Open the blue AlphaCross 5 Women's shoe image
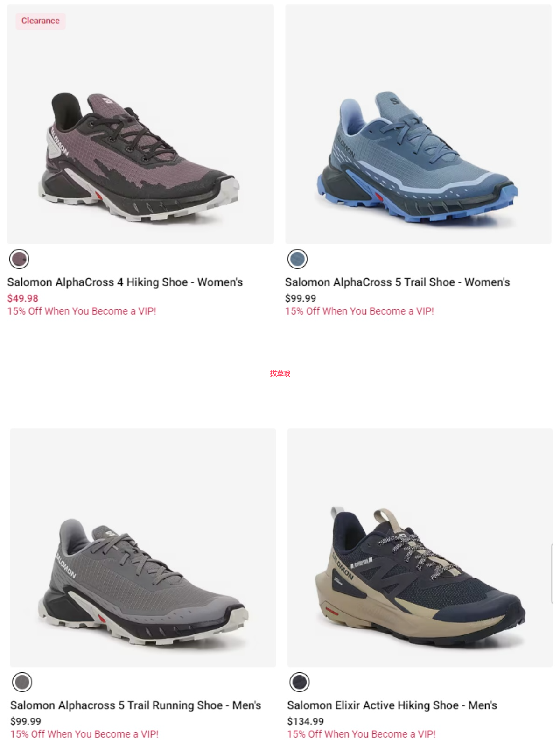Image resolution: width=560 pixels, height=747 pixels. point(419,124)
